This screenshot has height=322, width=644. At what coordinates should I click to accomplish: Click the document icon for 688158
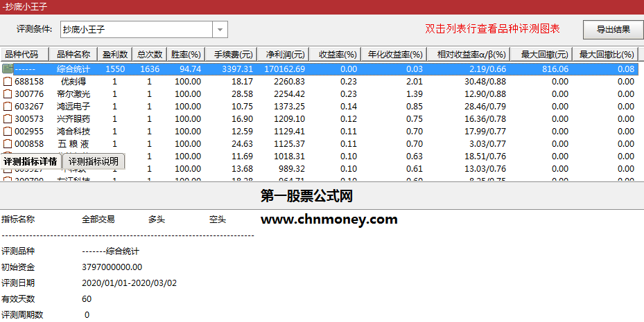[x=8, y=82]
